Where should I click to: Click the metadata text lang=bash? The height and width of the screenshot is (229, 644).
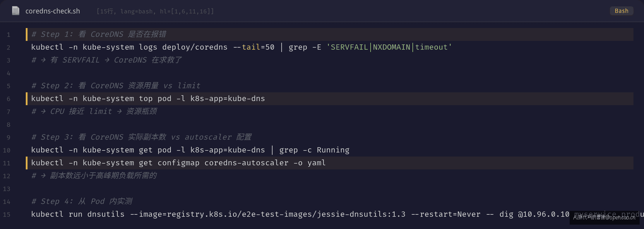coord(136,11)
